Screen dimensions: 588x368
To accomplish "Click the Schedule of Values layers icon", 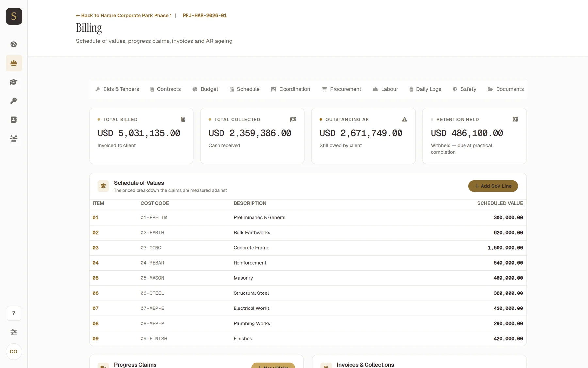I will click(x=103, y=186).
